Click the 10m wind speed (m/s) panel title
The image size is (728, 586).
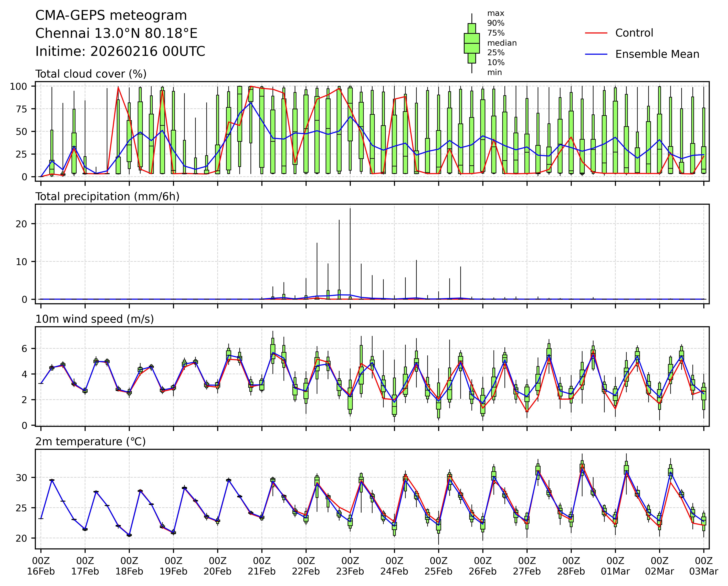pyautogui.click(x=95, y=319)
